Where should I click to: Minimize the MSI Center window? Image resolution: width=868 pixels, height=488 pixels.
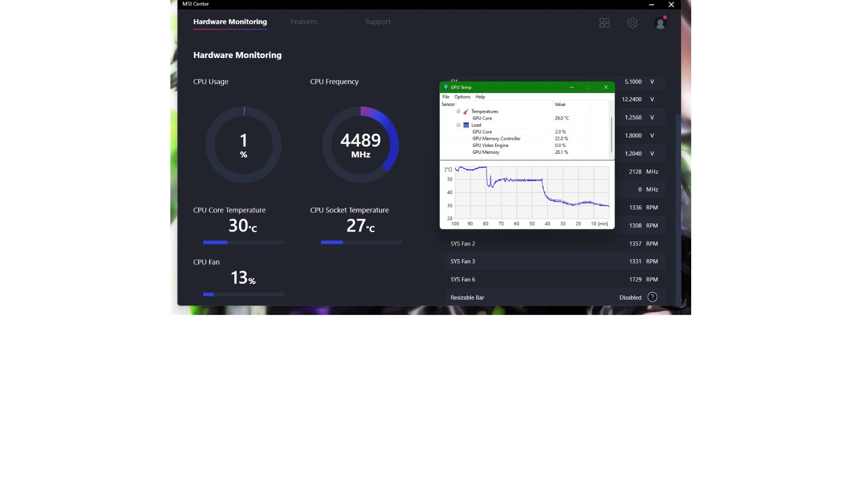pyautogui.click(x=651, y=5)
